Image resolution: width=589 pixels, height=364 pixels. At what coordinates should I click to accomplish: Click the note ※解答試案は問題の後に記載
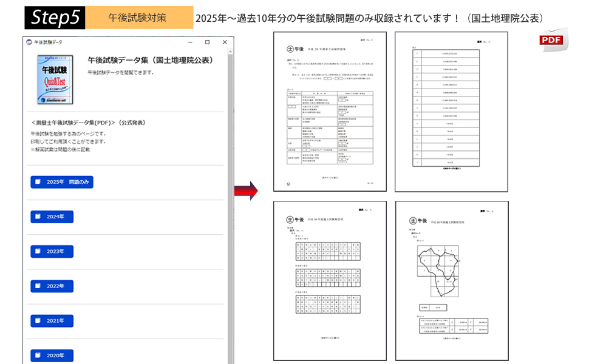click(60, 149)
